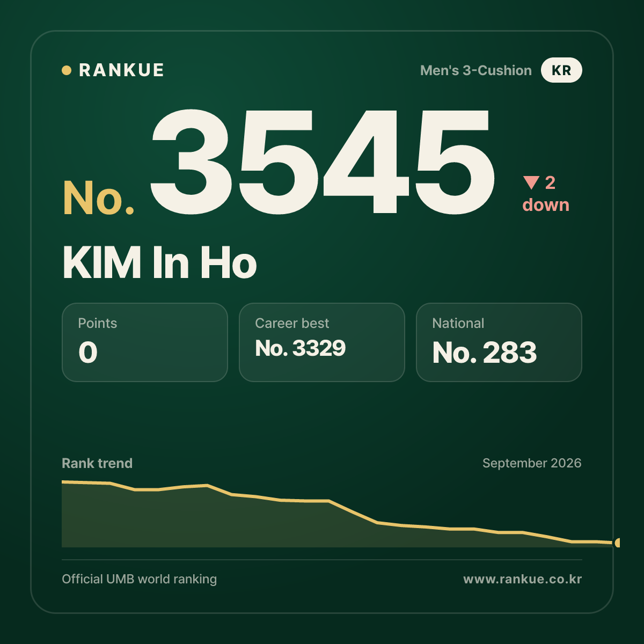This screenshot has width=644, height=644.
Task: Select the Career best No. 3329 card
Action: tap(322, 342)
